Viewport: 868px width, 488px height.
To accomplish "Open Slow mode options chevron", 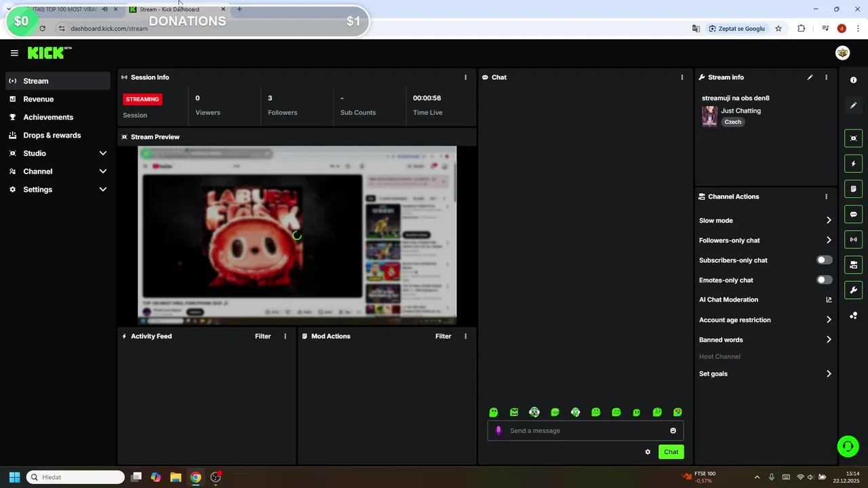I will tap(829, 220).
